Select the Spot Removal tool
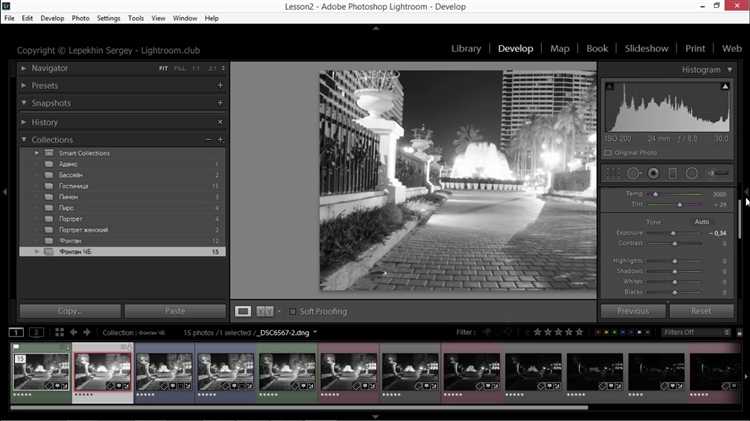Image resolution: width=750 pixels, height=421 pixels. coord(633,173)
